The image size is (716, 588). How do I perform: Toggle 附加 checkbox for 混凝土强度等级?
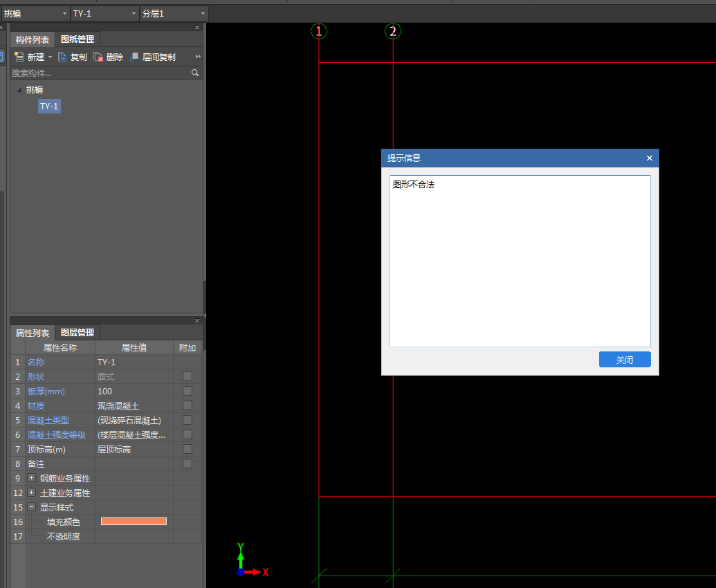pyautogui.click(x=187, y=434)
